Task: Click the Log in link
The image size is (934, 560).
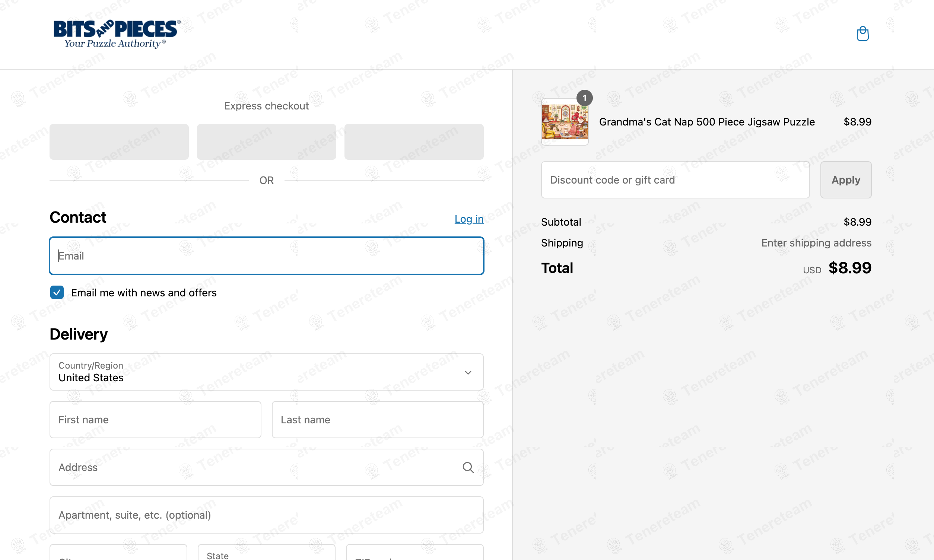Action: coord(469,219)
